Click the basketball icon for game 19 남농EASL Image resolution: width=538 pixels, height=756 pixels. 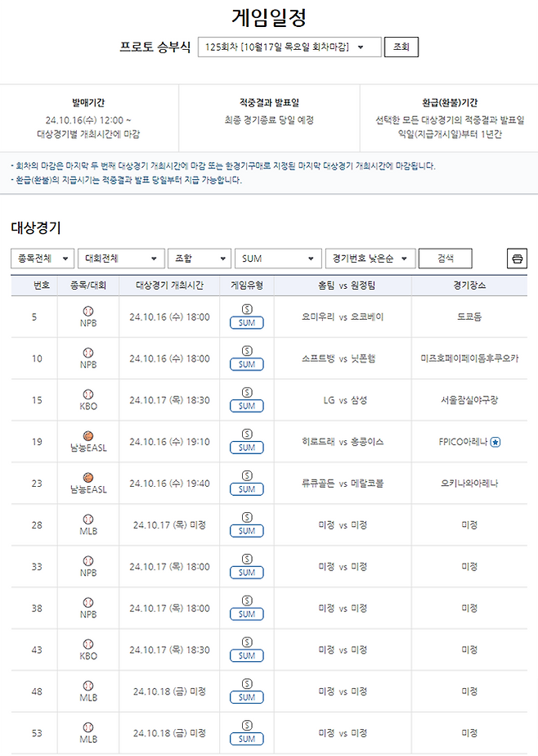click(88, 436)
